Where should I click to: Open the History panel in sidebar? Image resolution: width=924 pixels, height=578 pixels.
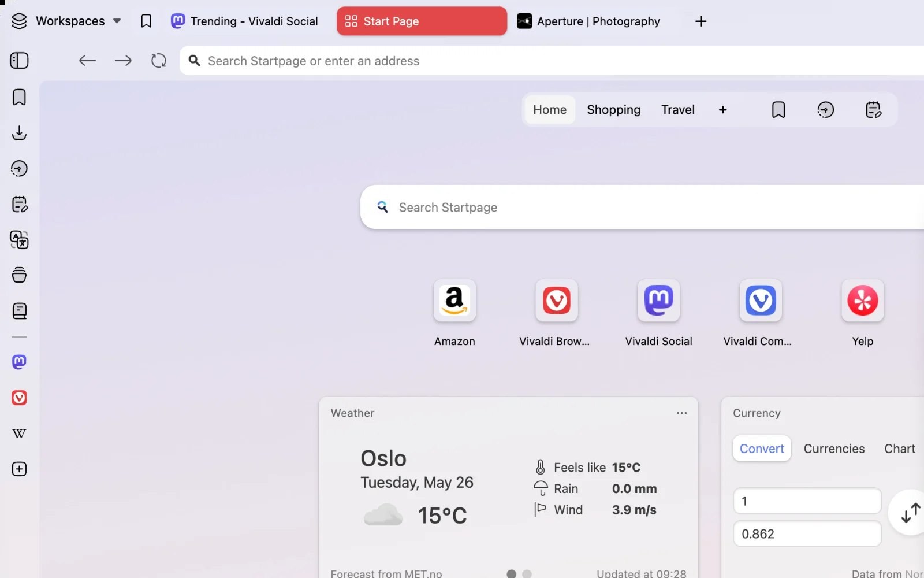click(19, 169)
